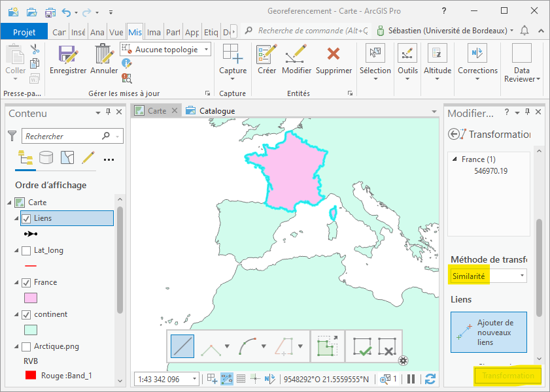
Task: Toggle the Arctique.png layer visibility
Action: point(26,346)
